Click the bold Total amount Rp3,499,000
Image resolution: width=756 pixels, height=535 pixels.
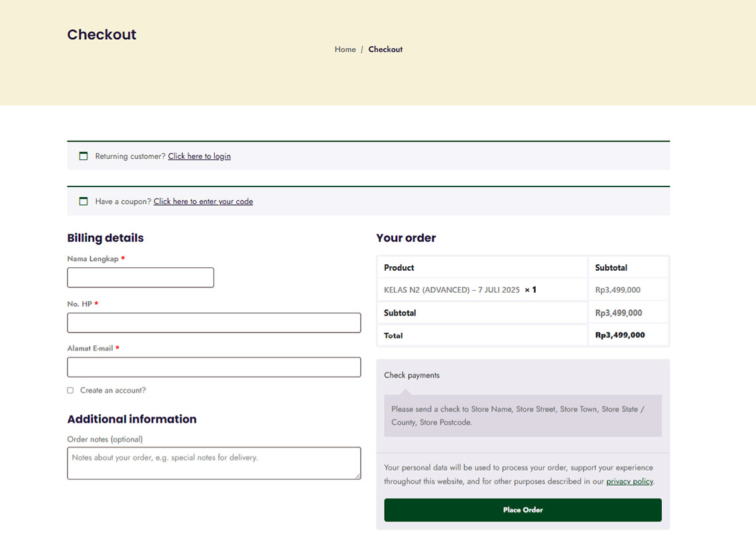click(x=619, y=335)
